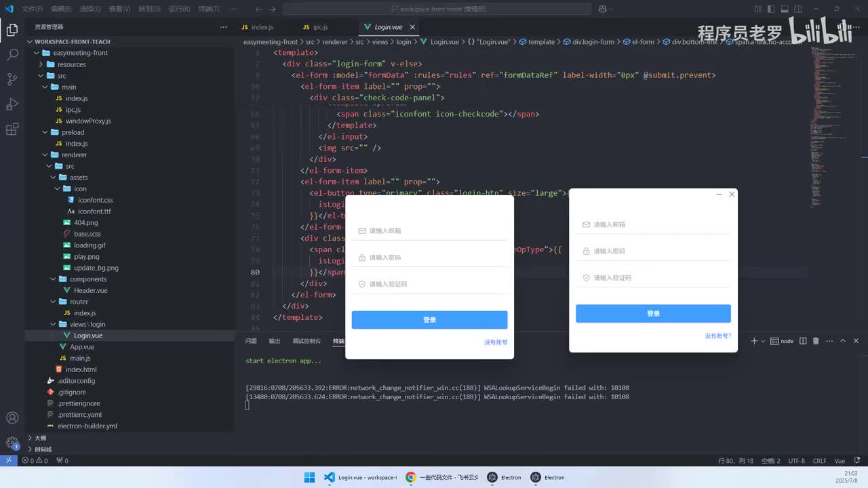This screenshot has width=868, height=488.
Task: Open the Explorer view in the activity bar
Action: click(x=12, y=30)
